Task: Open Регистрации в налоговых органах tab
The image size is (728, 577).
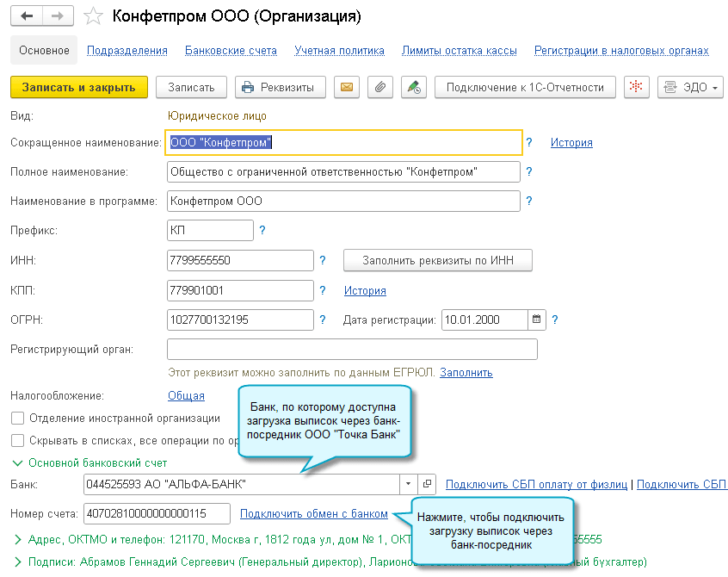Action: [x=621, y=51]
